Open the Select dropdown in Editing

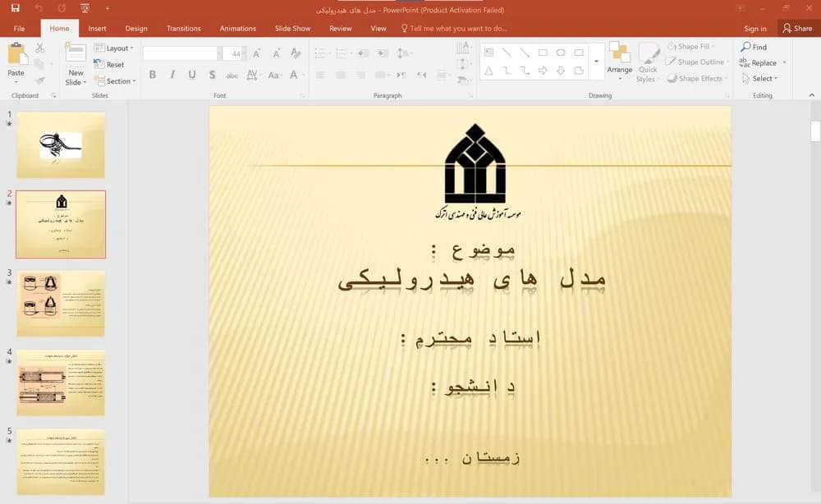coord(759,79)
